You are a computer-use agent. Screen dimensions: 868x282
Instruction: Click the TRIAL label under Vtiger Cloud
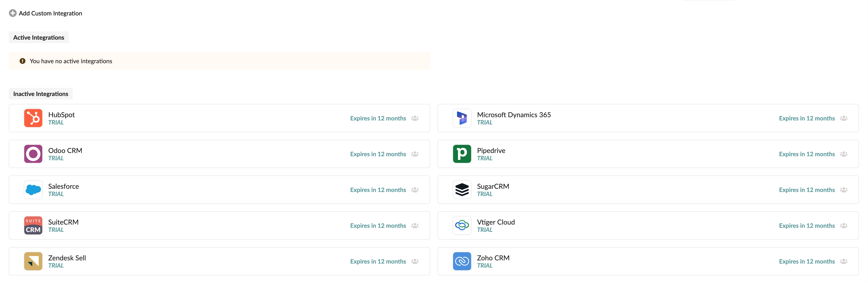click(485, 230)
